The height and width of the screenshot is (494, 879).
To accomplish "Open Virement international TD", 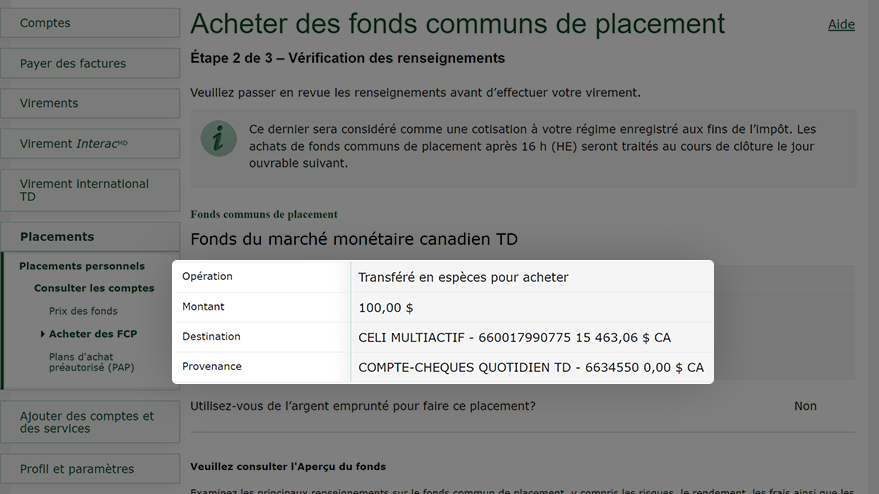I will pyautogui.click(x=90, y=190).
